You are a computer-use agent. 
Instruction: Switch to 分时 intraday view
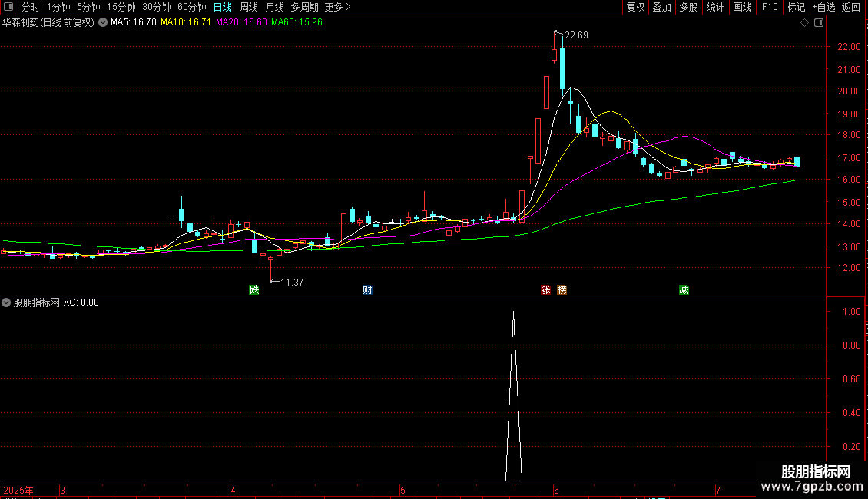pos(31,7)
